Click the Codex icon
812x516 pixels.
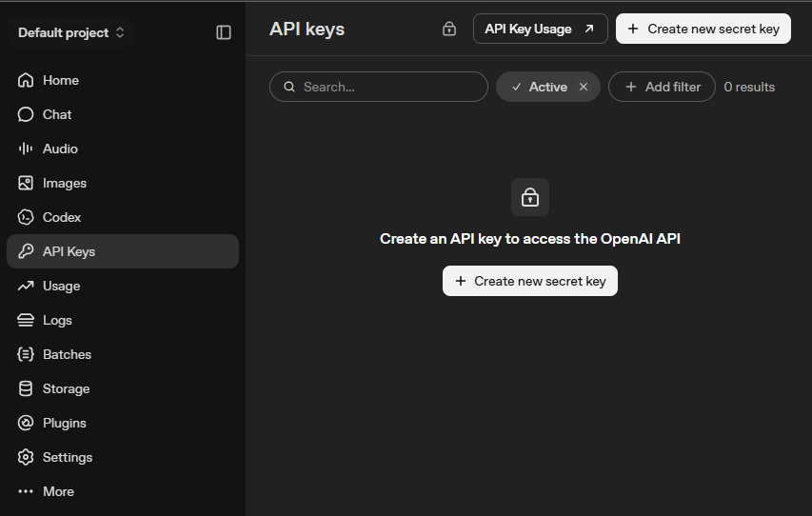coord(26,217)
